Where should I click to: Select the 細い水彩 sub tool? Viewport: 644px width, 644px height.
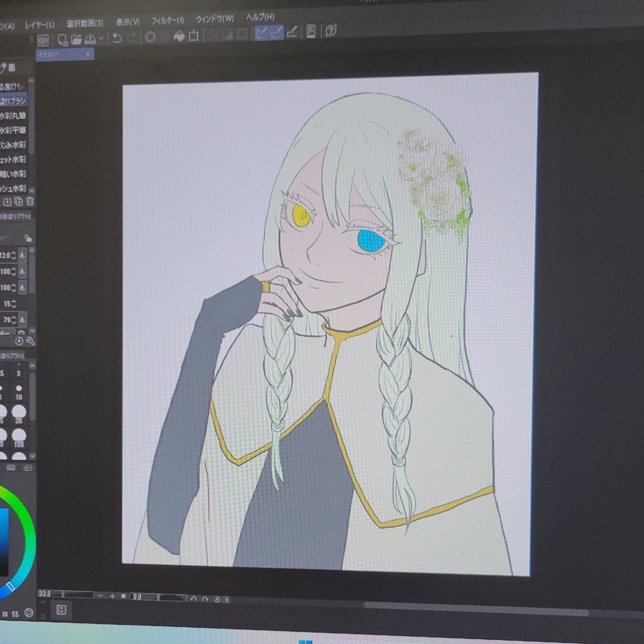tap(13, 174)
